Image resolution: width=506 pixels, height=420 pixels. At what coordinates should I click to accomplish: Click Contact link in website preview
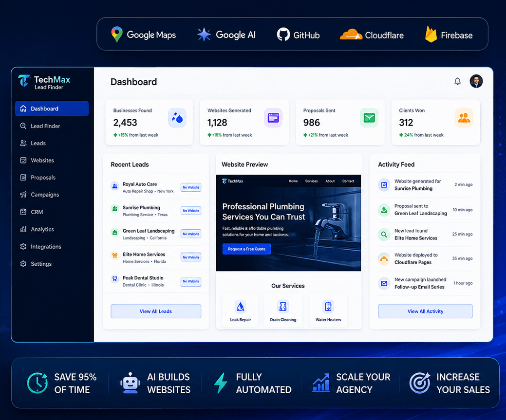[x=348, y=181]
